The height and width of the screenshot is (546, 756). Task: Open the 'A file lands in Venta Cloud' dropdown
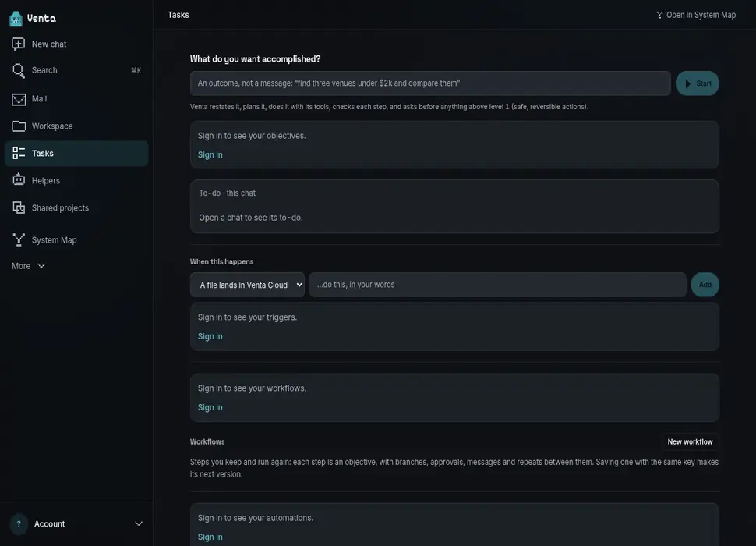(x=247, y=285)
